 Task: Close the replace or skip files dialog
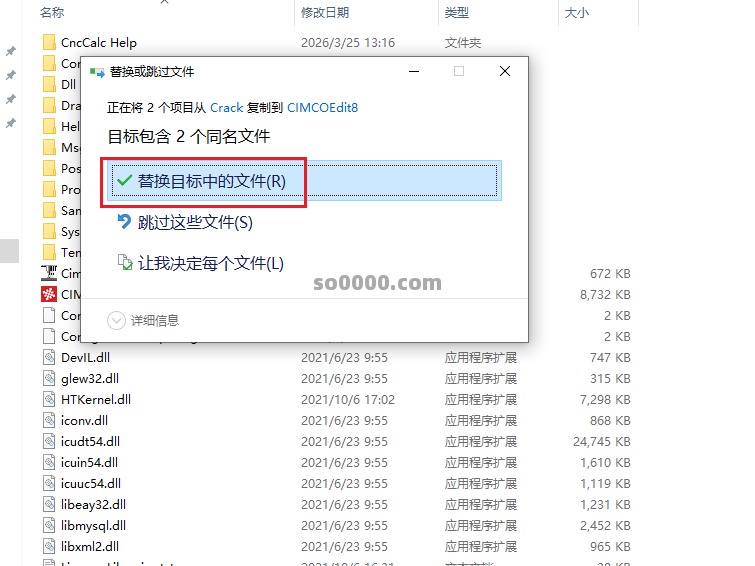coord(505,71)
